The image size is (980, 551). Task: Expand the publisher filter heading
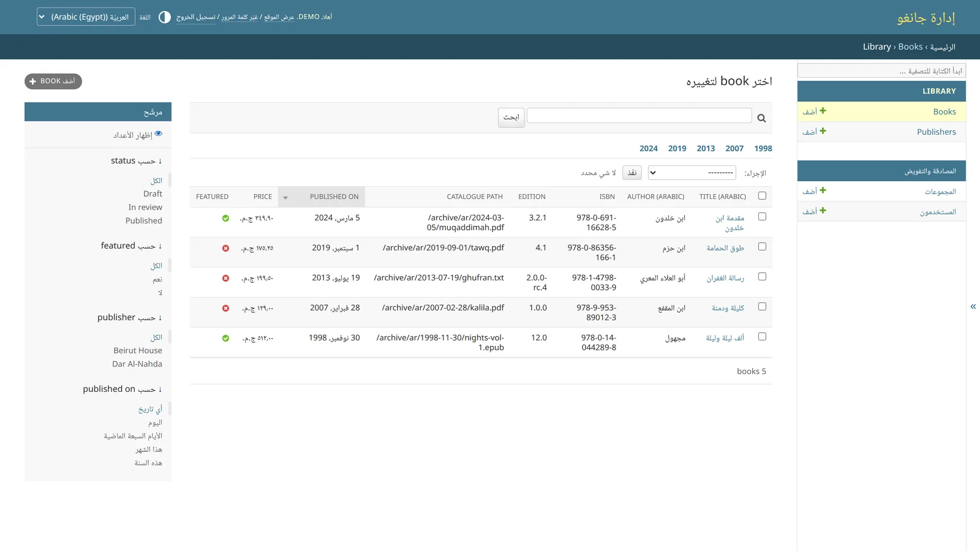click(129, 317)
